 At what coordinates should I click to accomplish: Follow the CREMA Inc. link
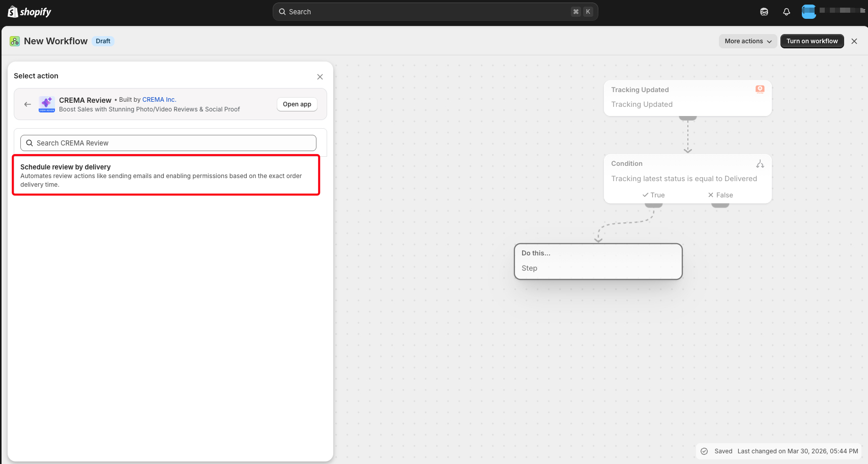tap(159, 100)
